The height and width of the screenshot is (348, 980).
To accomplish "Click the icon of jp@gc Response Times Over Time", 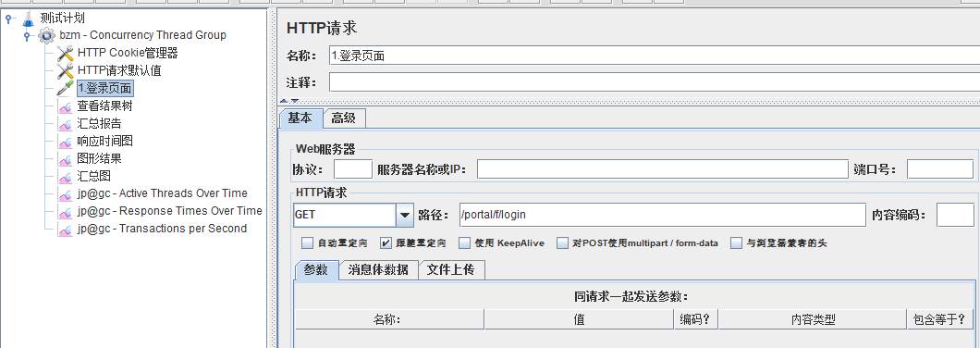I will coord(65,212).
